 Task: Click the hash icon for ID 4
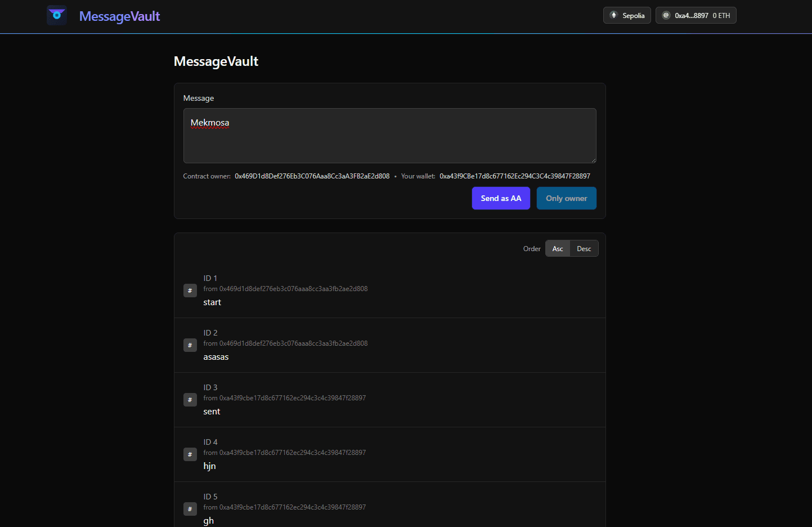(190, 454)
